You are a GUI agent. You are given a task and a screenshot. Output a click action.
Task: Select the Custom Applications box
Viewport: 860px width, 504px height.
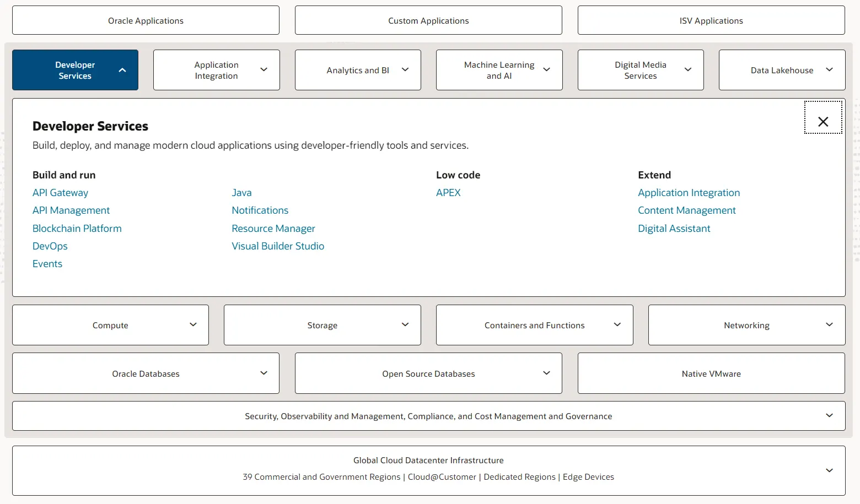tap(428, 20)
